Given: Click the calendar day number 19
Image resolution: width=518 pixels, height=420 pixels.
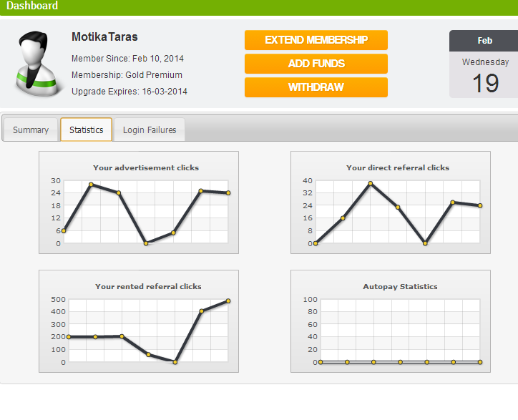Looking at the screenshot, I should click(485, 84).
